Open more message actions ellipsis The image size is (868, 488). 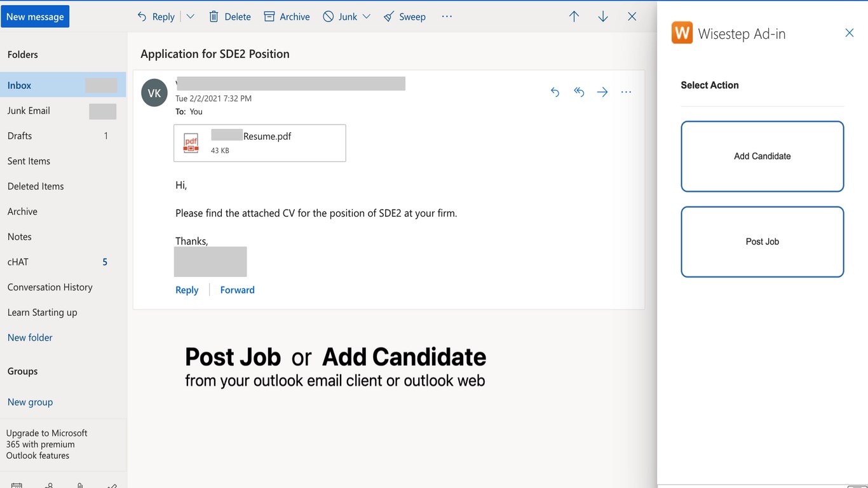pos(626,92)
